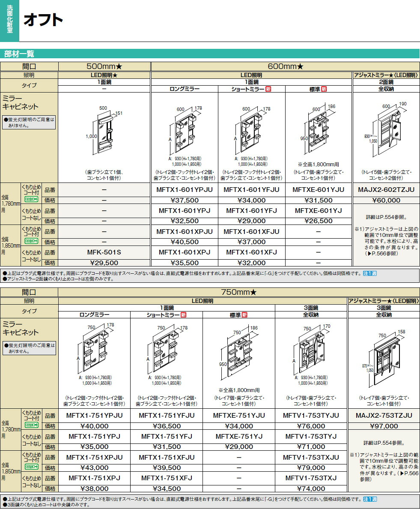Screen dimensions: 420x509
Task: Select the 750mm ロングミラー cabinet drawing
Action: [95, 349]
